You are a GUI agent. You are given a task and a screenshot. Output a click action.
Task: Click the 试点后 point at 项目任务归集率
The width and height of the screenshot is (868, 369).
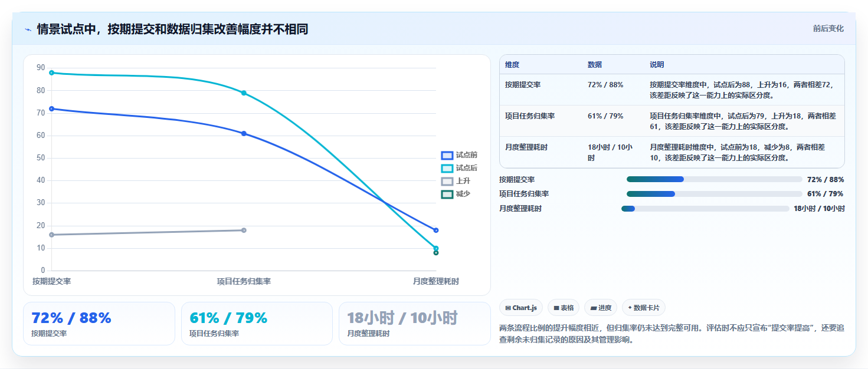tap(244, 93)
